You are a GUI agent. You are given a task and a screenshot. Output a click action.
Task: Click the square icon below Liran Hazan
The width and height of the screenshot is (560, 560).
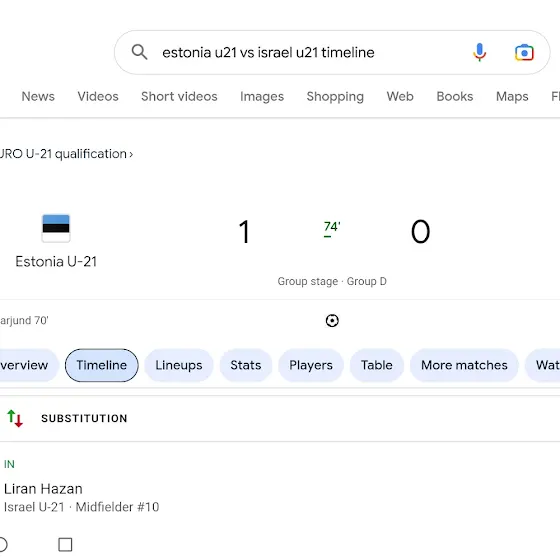coord(65,545)
